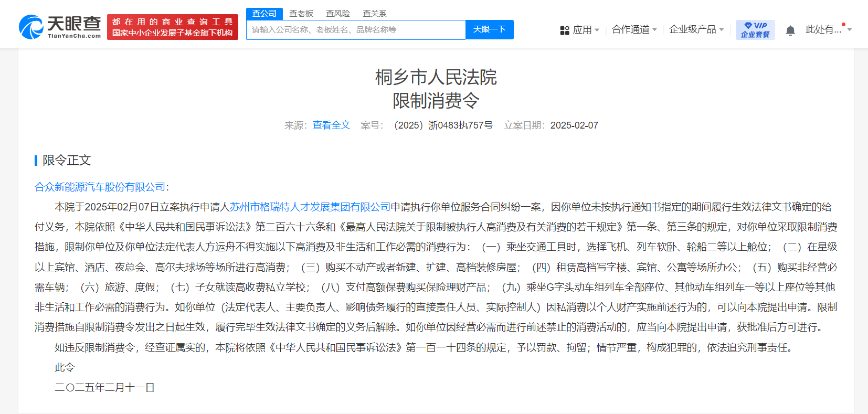
Task: Switch to the 查老板 tab
Action: coord(301,14)
